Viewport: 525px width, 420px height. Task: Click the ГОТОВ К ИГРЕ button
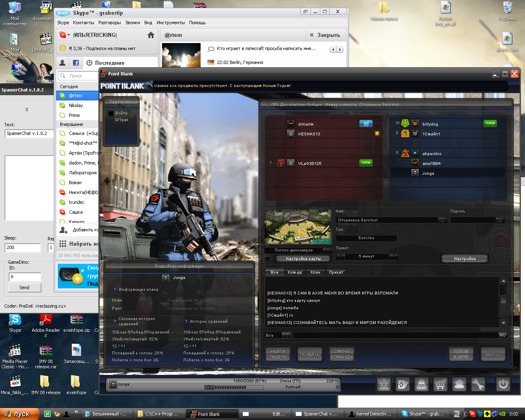pyautogui.click(x=461, y=354)
